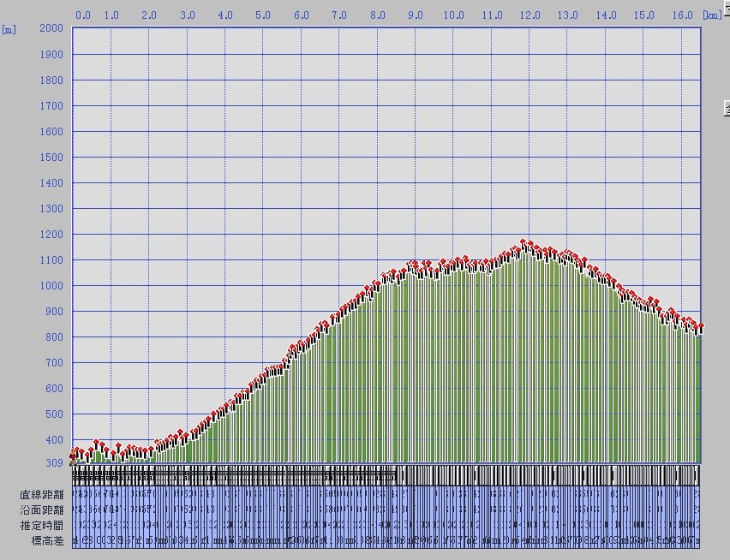Click the 1000 elevation axis label

pyautogui.click(x=51, y=286)
